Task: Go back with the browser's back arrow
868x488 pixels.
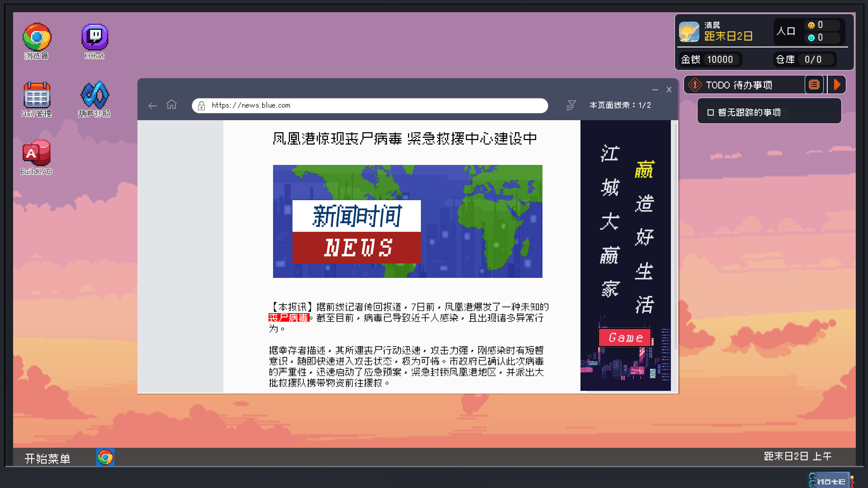Action: point(152,105)
